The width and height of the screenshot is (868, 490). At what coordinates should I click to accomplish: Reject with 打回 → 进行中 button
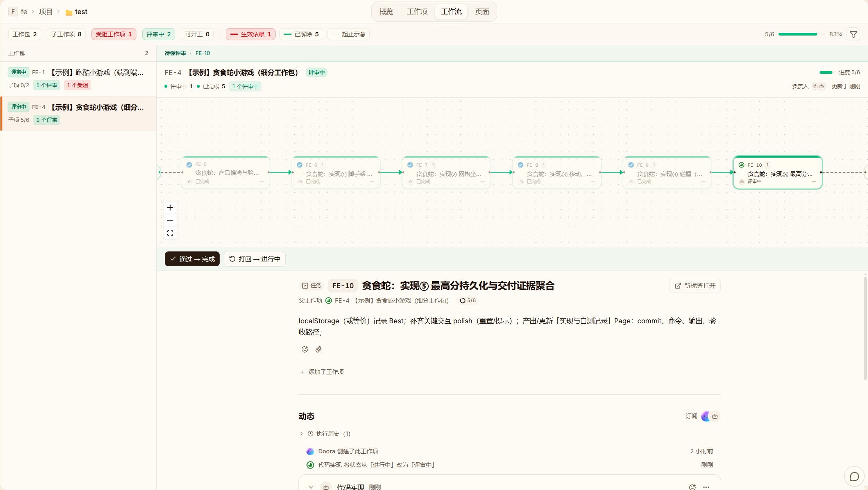(255, 259)
